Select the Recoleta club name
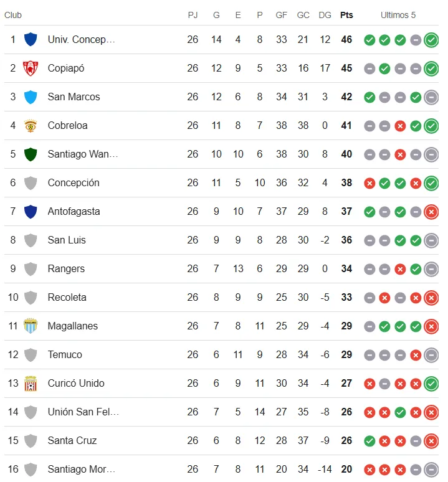This screenshot has height=482, width=448. click(67, 297)
